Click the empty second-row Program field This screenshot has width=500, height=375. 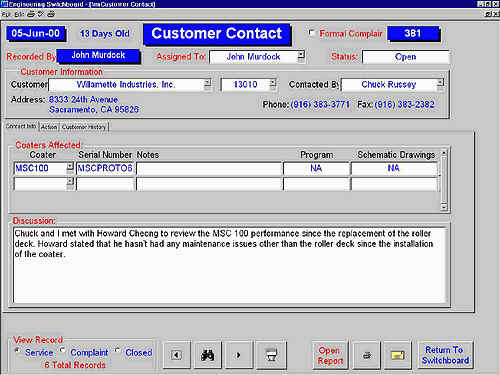coord(316,184)
